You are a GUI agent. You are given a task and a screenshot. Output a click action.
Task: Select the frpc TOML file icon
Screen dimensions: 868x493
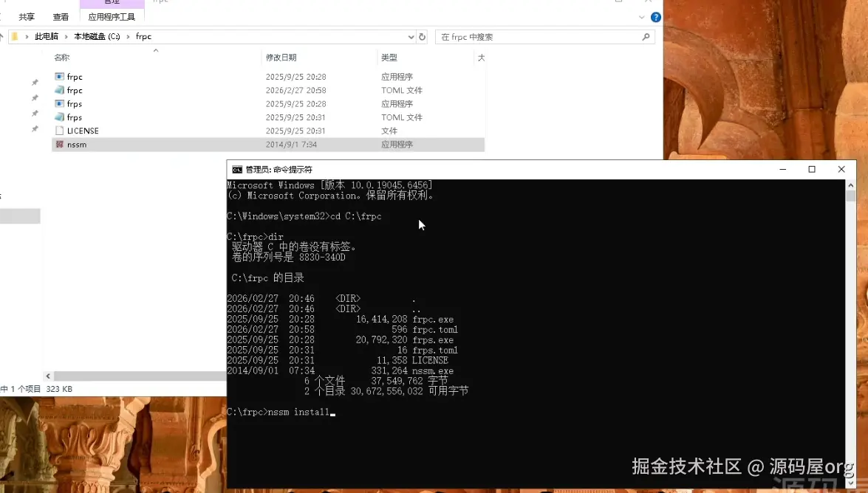tap(60, 90)
